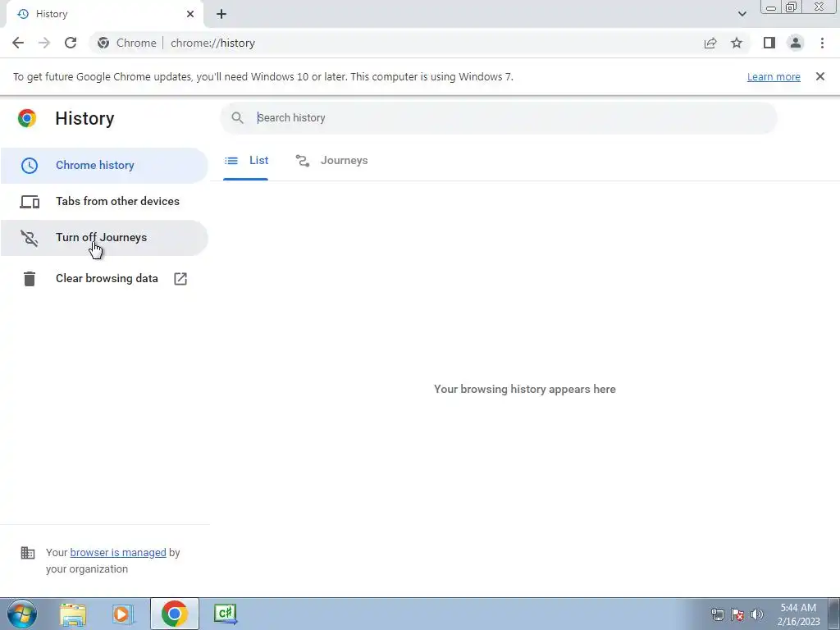Dismiss the Windows 7 update notice
The width and height of the screenshot is (840, 630).
pyautogui.click(x=820, y=76)
